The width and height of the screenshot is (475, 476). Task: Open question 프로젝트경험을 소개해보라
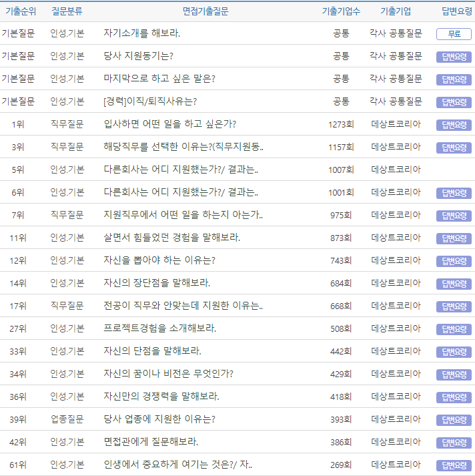[x=160, y=328]
